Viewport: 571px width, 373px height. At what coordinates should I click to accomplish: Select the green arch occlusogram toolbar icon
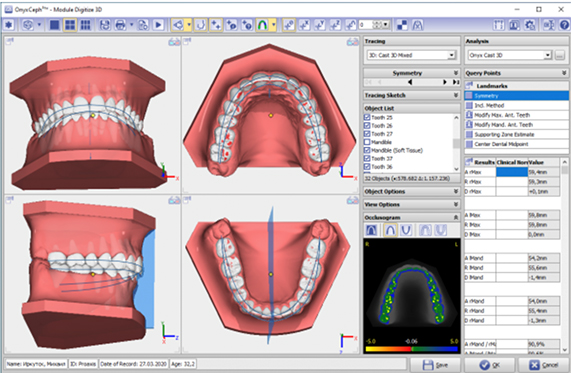click(x=263, y=25)
